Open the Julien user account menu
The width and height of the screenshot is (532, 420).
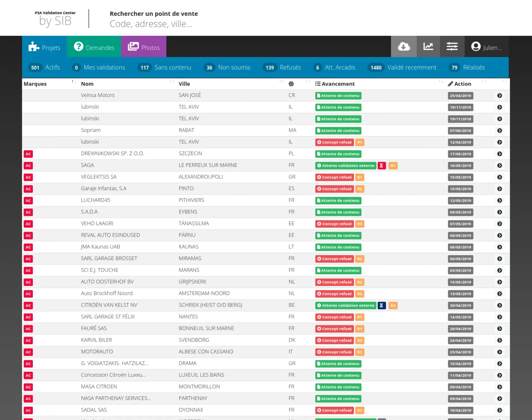tap(486, 47)
